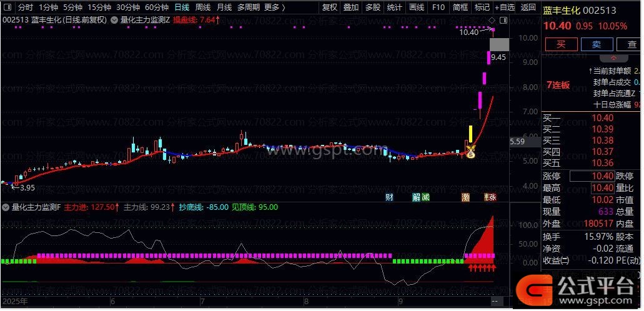The width and height of the screenshot is (644, 311).
Task: Click the 减 event marker icon
Action: pos(425,197)
